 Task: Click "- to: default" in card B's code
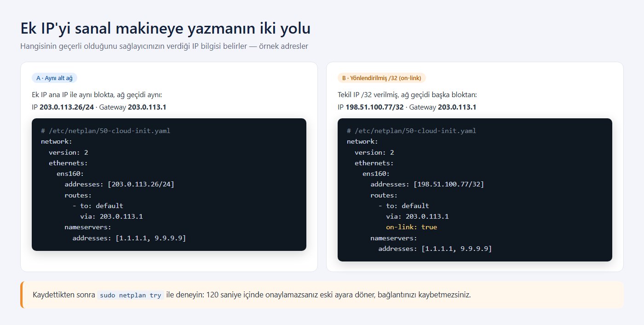[404, 206]
